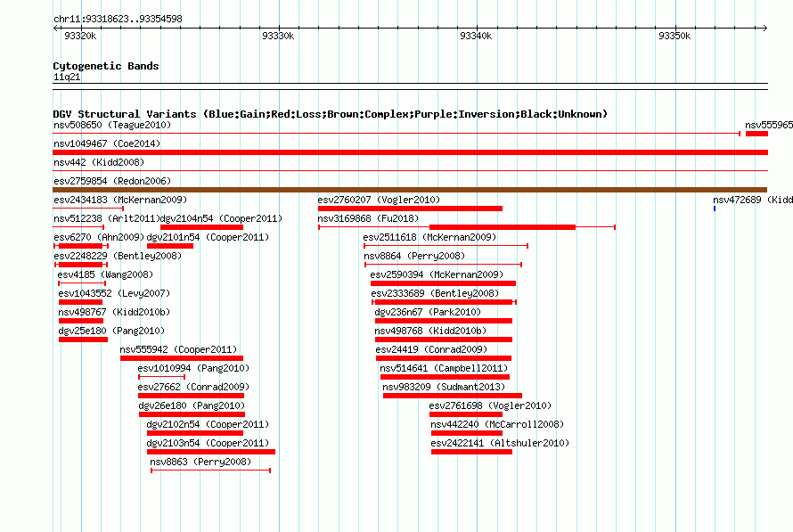Select the nsv1049467 (Coe2014) red loss bar
This screenshot has height=532, width=793.
(410, 152)
